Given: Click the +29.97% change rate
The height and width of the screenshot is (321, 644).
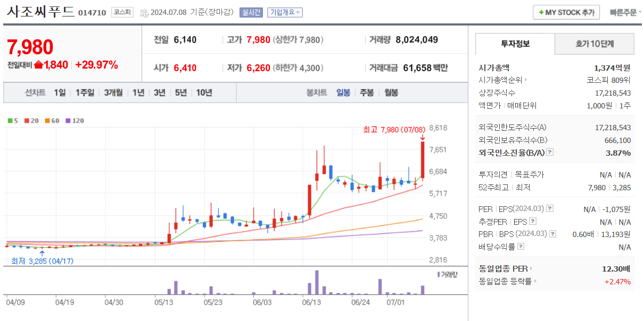Looking at the screenshot, I should pos(96,65).
